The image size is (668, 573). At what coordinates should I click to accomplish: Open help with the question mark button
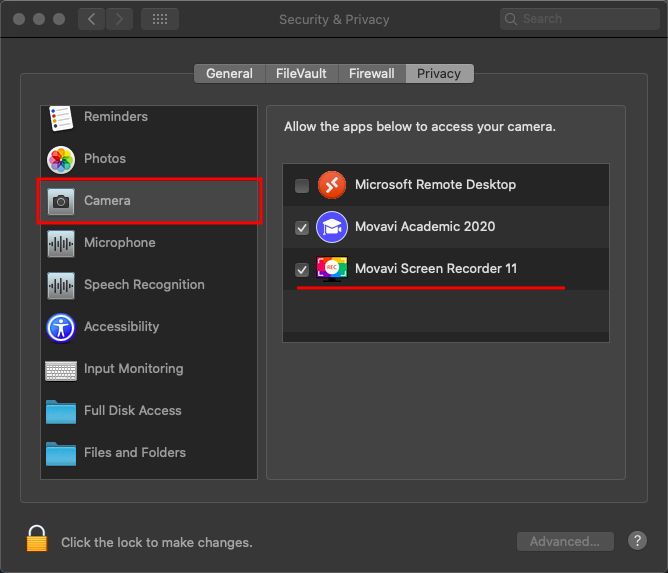637,541
